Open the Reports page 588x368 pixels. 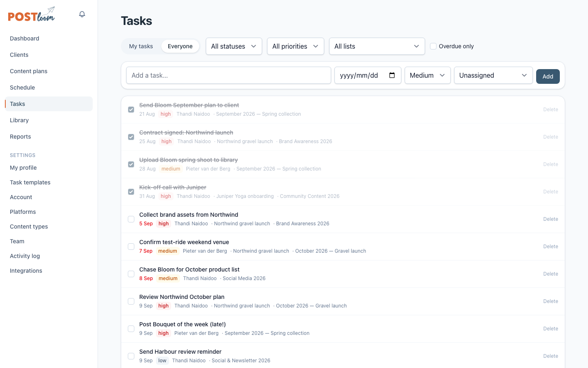(49, 137)
